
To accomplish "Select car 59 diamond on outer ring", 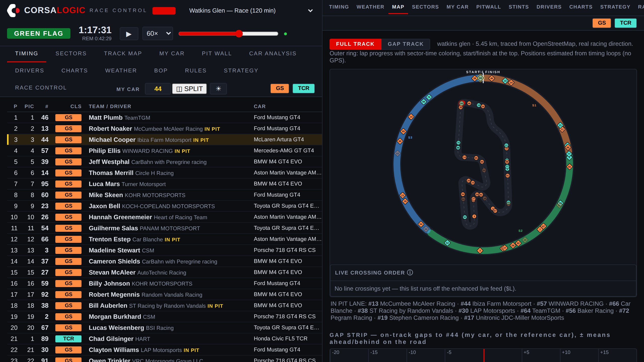I will point(513,245).
